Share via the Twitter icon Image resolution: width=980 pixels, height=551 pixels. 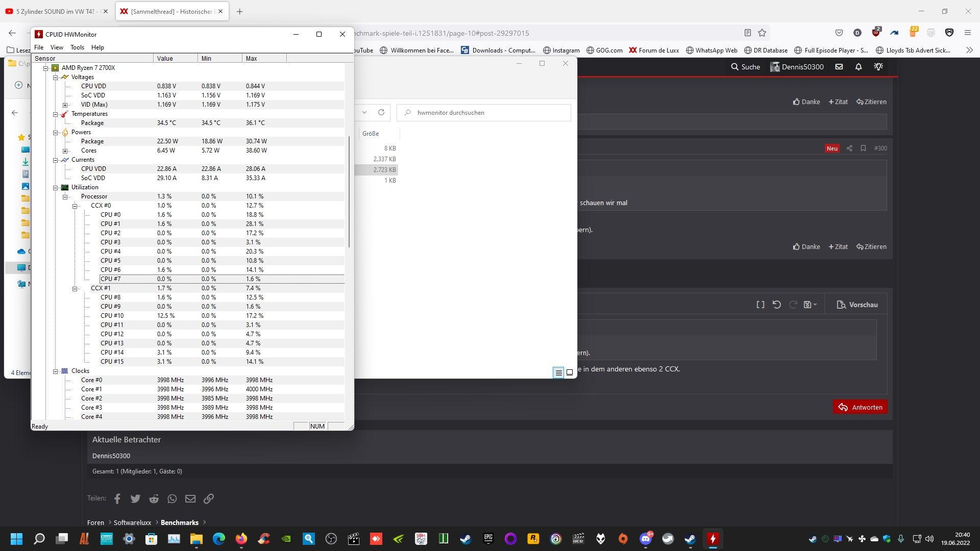click(135, 499)
